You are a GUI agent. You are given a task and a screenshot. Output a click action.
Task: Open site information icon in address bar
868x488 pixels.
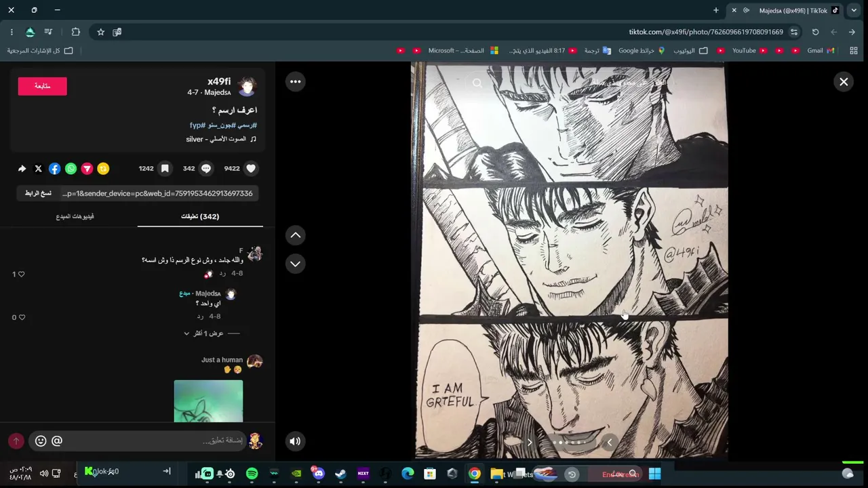(794, 32)
